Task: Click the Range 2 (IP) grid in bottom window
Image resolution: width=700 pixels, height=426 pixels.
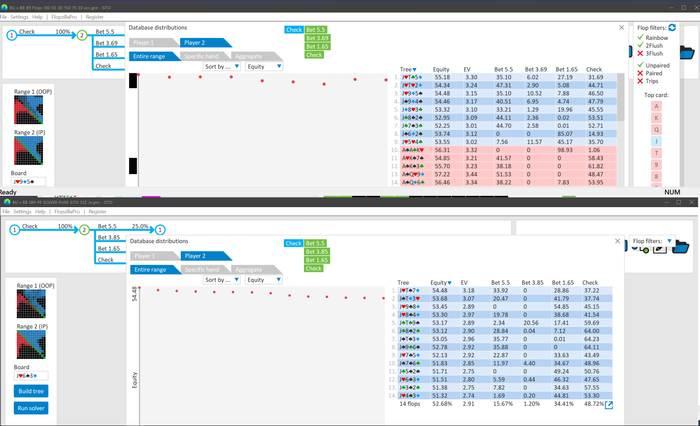Action: pos(31,344)
